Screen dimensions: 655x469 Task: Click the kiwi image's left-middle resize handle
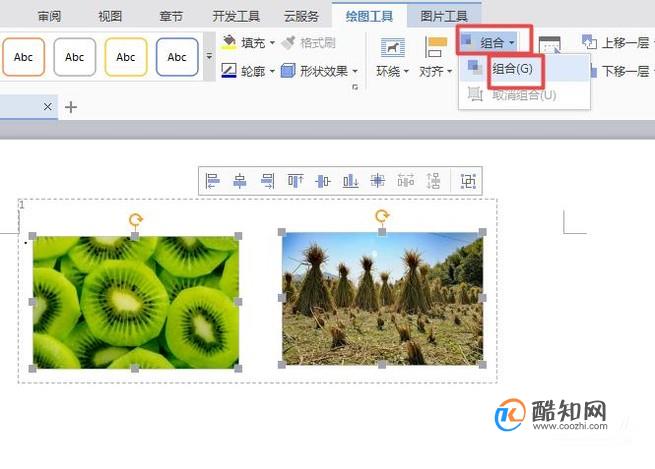(33, 302)
